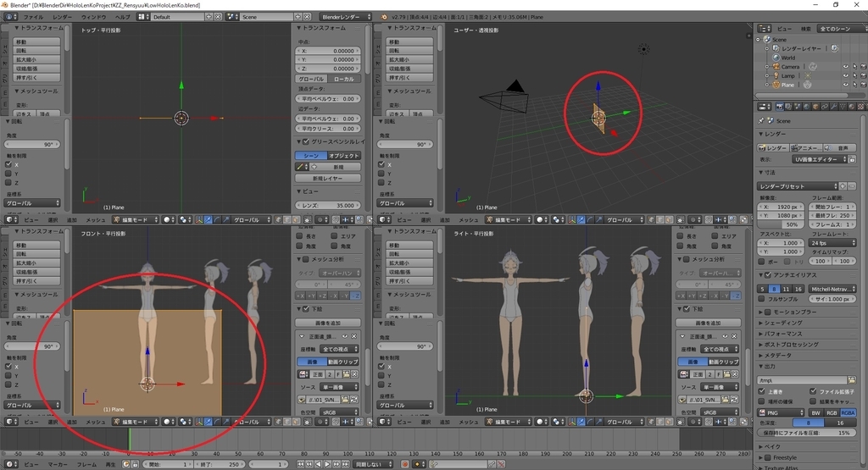
Task: Open the Material properties tab icon
Action: 851,106
